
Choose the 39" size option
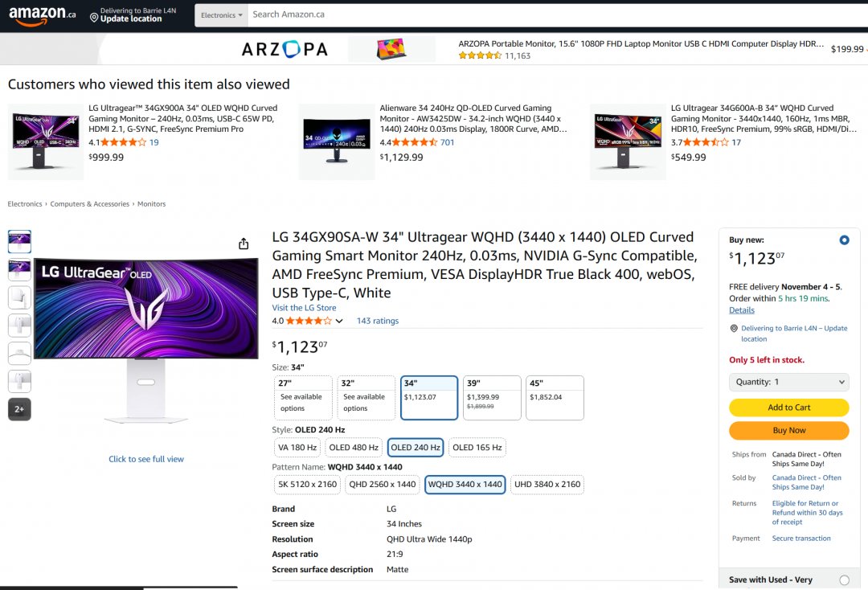(492, 398)
